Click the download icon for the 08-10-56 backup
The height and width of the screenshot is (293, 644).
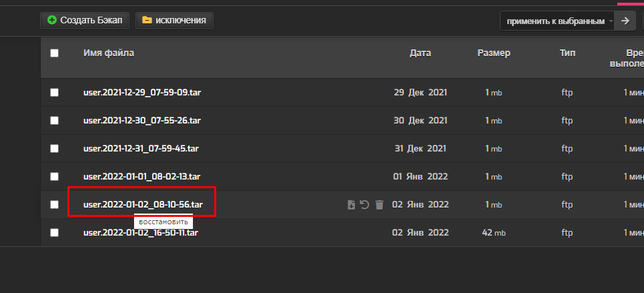351,205
